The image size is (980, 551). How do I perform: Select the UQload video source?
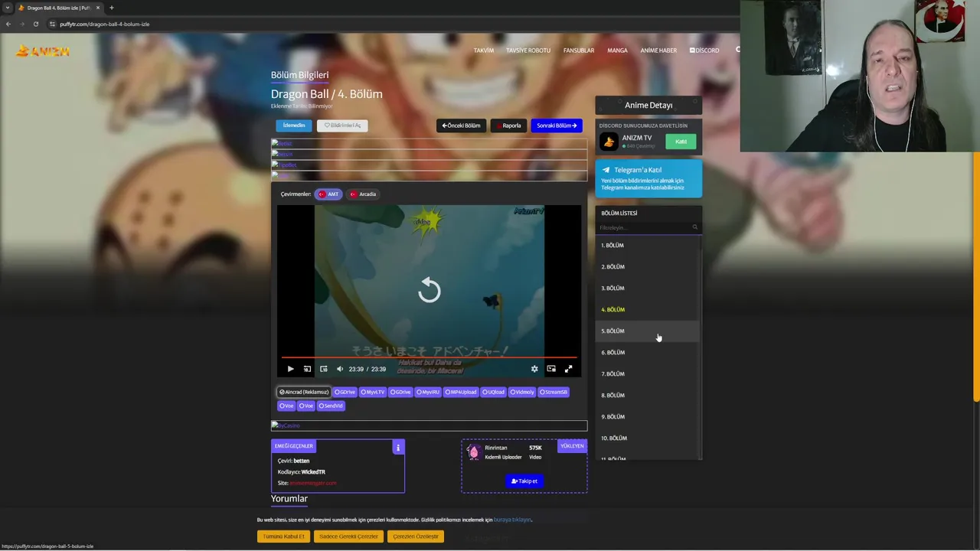(495, 392)
